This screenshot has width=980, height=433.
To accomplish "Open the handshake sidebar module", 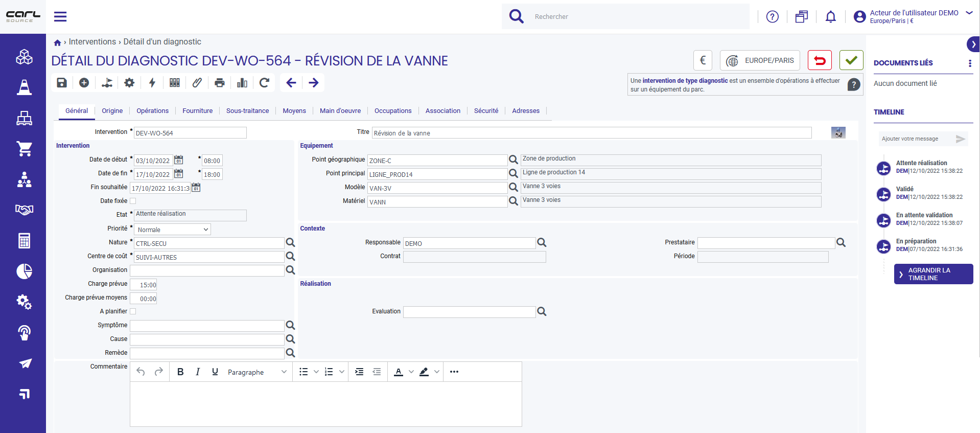I will click(x=24, y=210).
